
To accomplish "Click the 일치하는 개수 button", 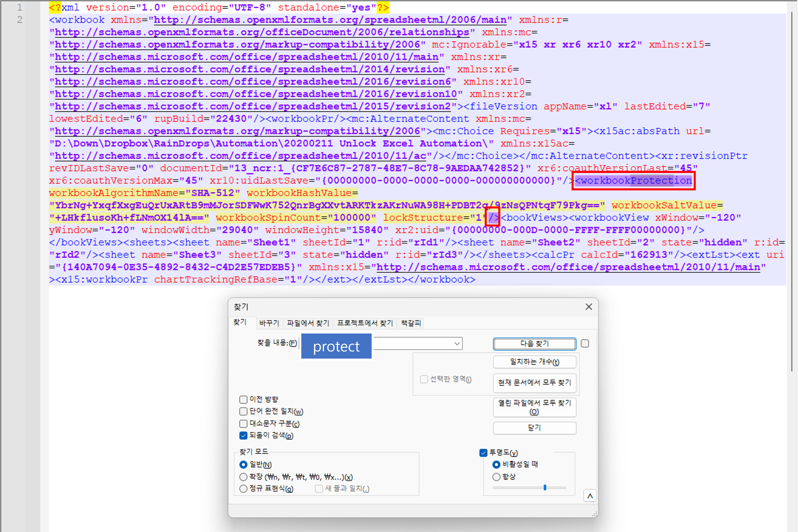I will [x=535, y=362].
